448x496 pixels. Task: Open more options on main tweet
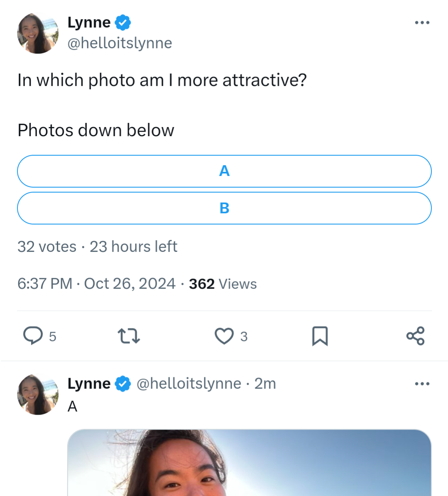click(x=422, y=22)
